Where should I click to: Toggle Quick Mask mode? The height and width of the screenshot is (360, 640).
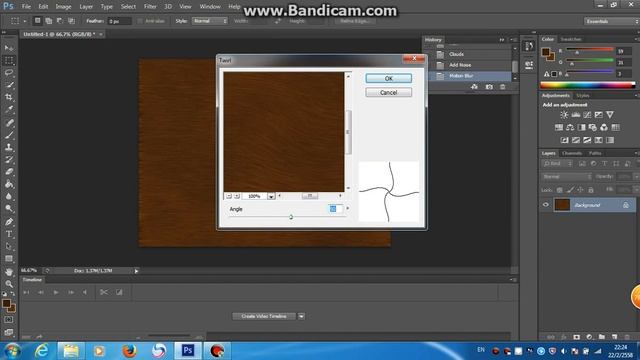pos(9,320)
